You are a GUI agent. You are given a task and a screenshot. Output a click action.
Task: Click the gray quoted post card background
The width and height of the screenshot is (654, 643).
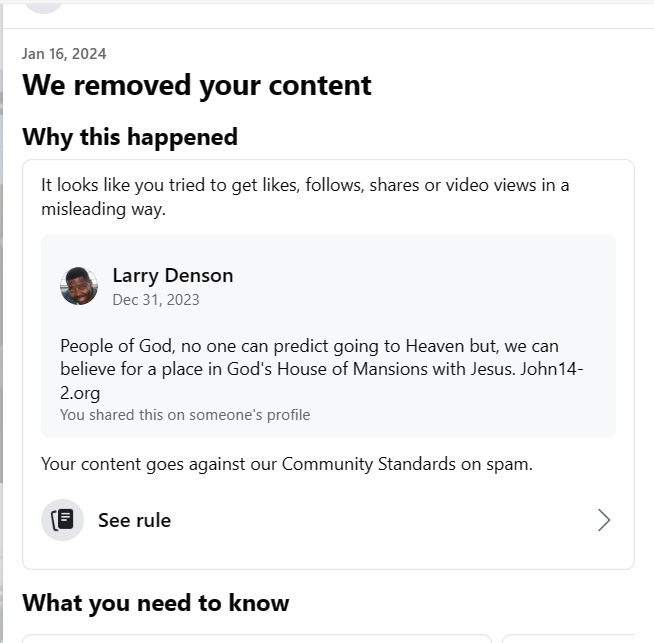point(328,336)
